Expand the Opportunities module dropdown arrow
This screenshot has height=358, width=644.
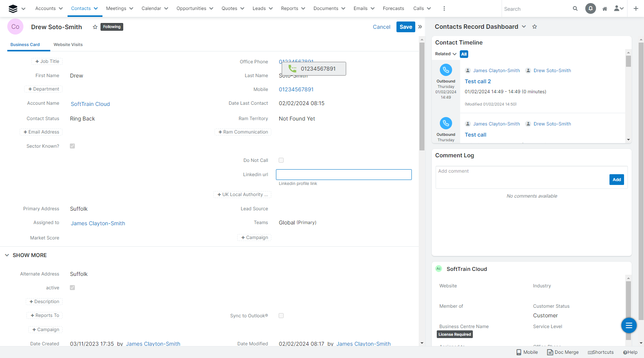(x=211, y=8)
